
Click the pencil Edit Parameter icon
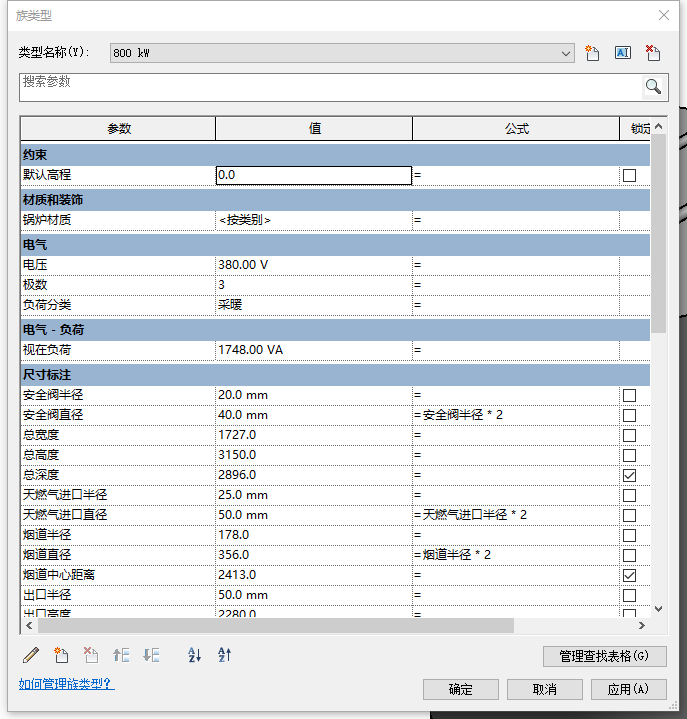[31, 655]
